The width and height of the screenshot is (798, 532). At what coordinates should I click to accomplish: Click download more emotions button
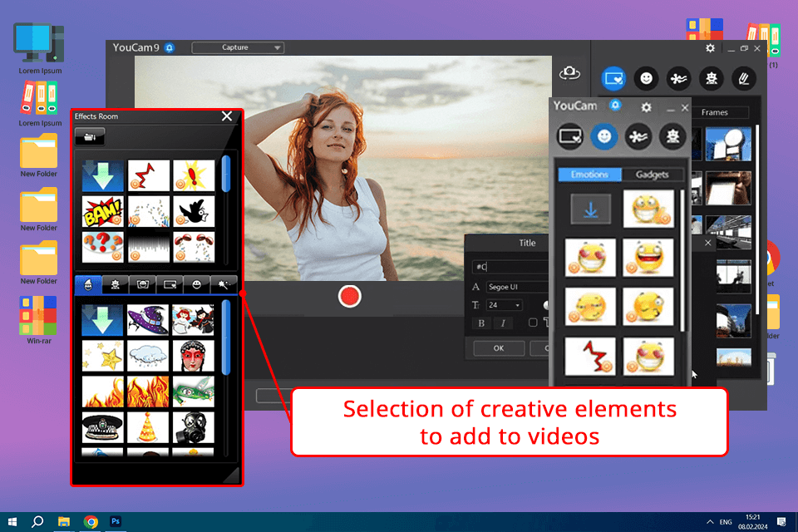[590, 209]
